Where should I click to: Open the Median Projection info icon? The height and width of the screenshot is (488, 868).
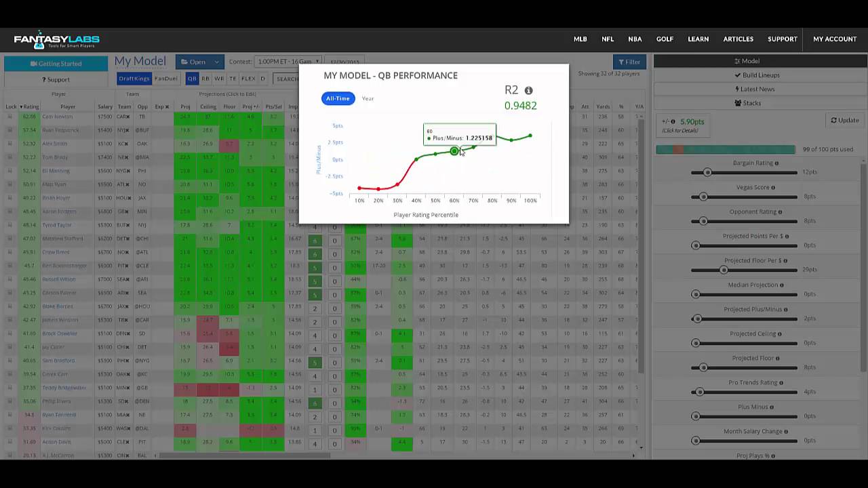781,285
